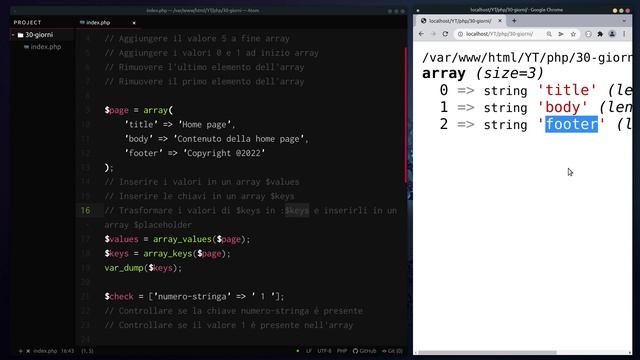Image resolution: width=640 pixels, height=360 pixels.
Task: Open Chrome tab search dropdown arrow
Action: click(x=624, y=21)
